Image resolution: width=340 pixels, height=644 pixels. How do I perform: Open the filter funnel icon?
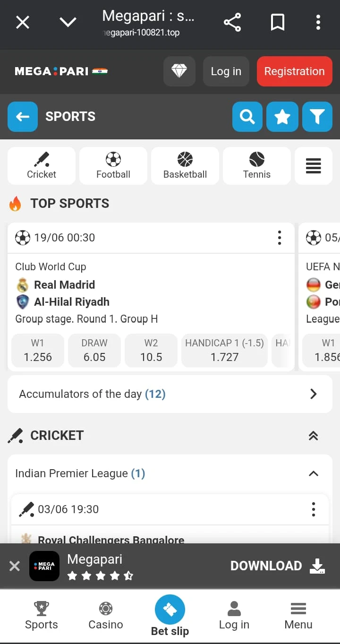click(317, 116)
